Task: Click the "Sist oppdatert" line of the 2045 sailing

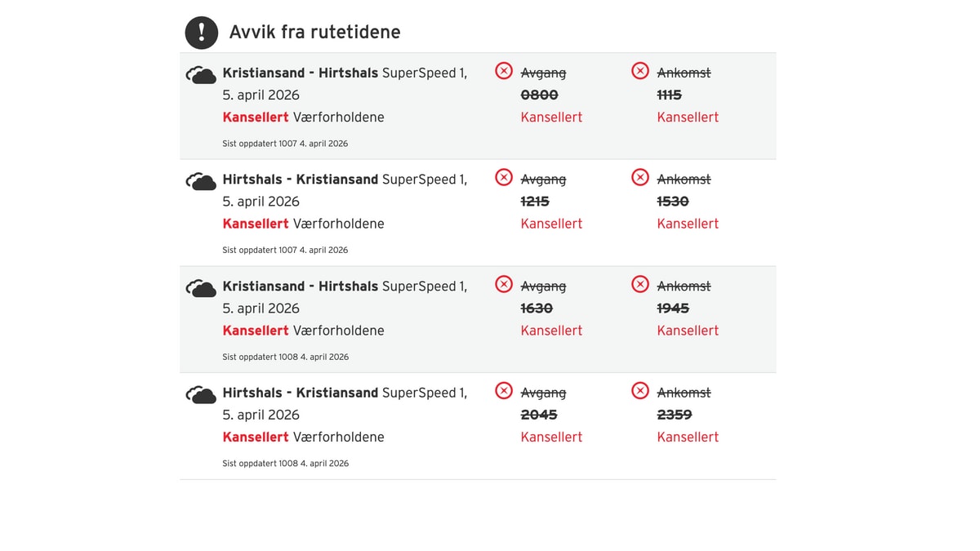Action: [285, 464]
